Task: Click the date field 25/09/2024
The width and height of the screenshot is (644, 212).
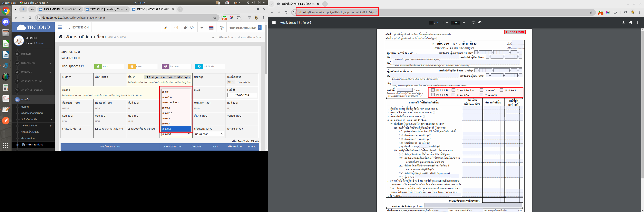Action: (x=242, y=95)
